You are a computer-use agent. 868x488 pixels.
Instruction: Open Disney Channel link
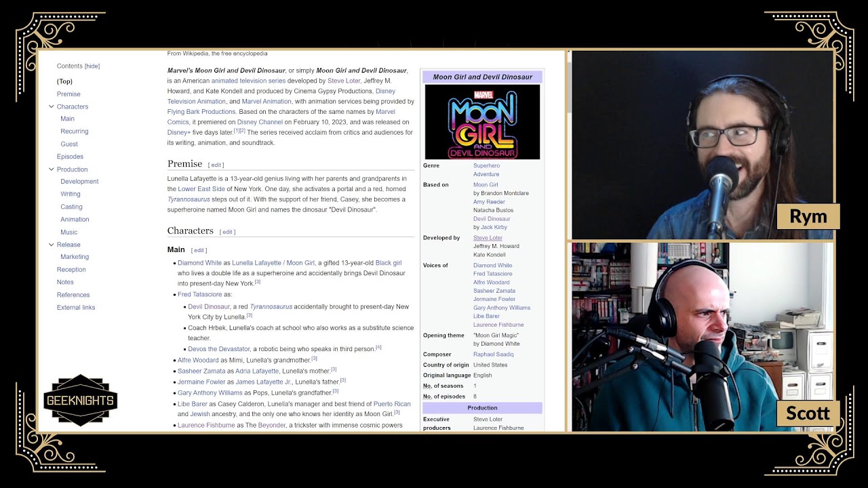260,122
